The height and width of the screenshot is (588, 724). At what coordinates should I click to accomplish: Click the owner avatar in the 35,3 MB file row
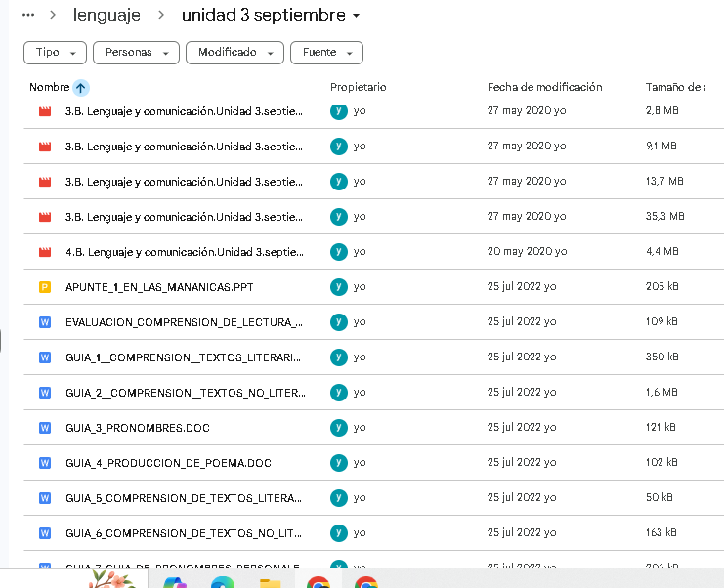[339, 217]
